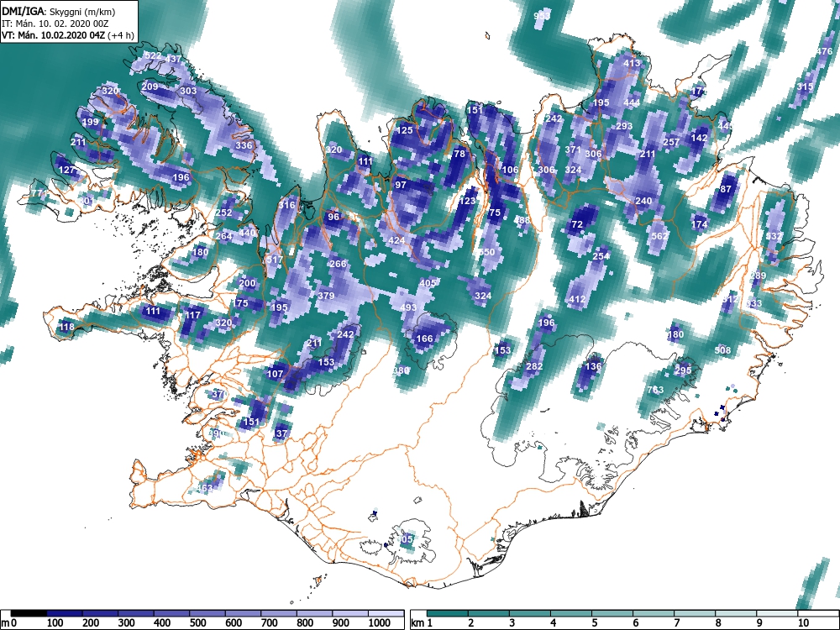840x630 pixels.
Task: Click the visibility value '763' on the map
Action: tap(655, 390)
